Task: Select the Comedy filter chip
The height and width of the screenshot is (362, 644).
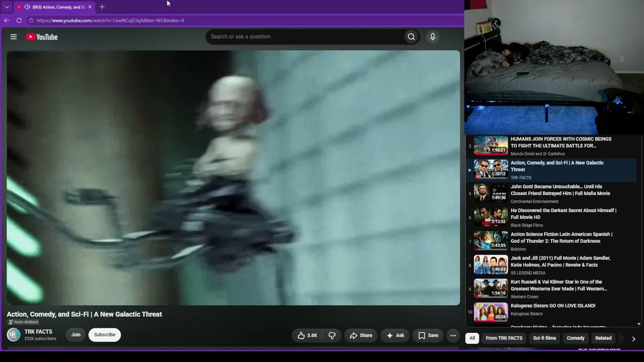Action: click(x=576, y=338)
